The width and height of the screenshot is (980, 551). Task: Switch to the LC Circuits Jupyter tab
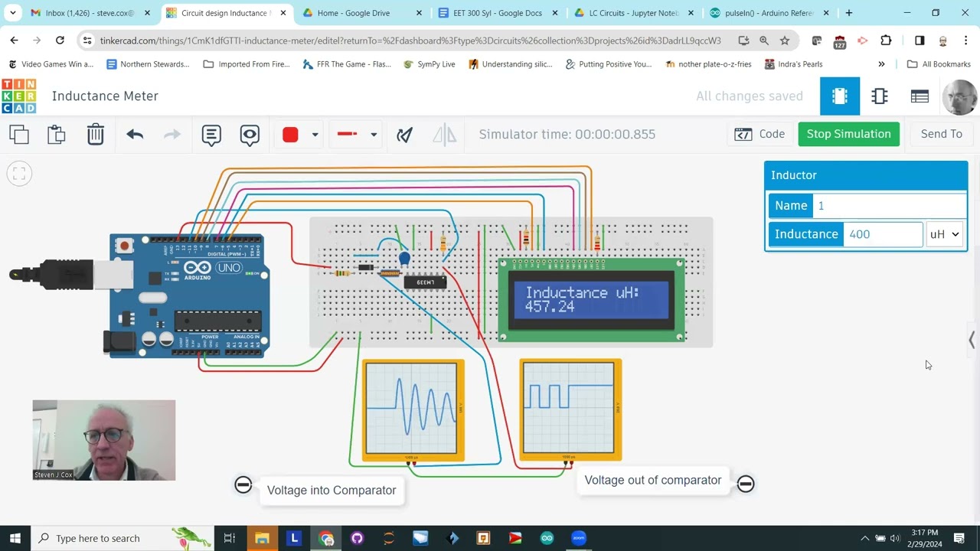click(x=633, y=13)
